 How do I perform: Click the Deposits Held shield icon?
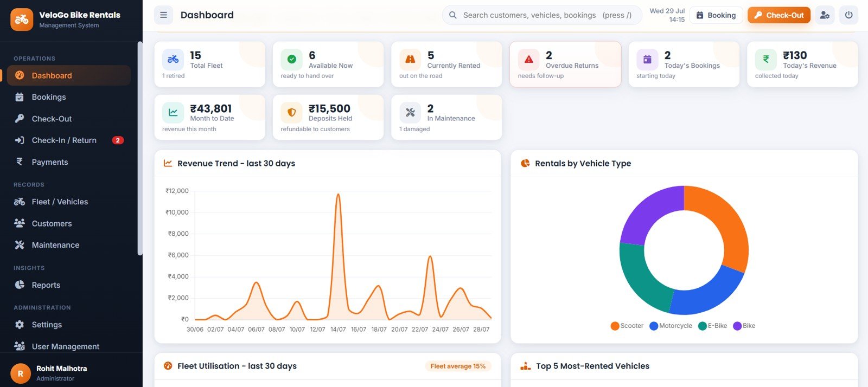[x=291, y=112]
